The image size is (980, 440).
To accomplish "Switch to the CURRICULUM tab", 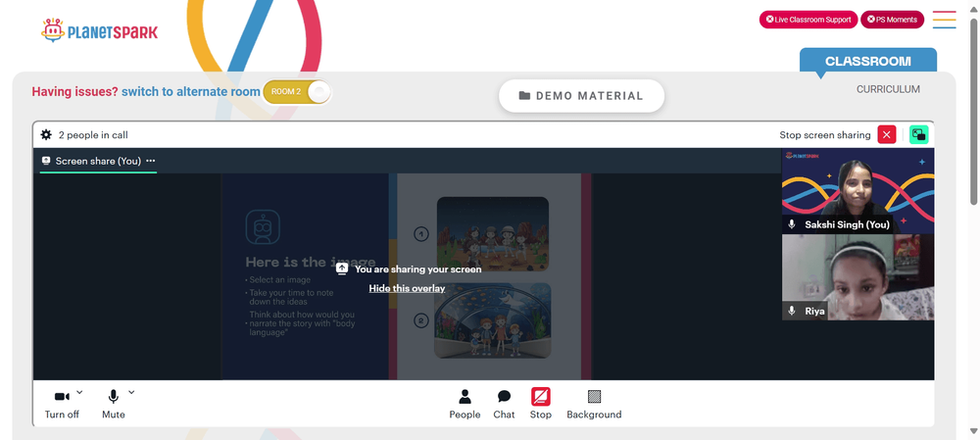I will pyautogui.click(x=888, y=89).
